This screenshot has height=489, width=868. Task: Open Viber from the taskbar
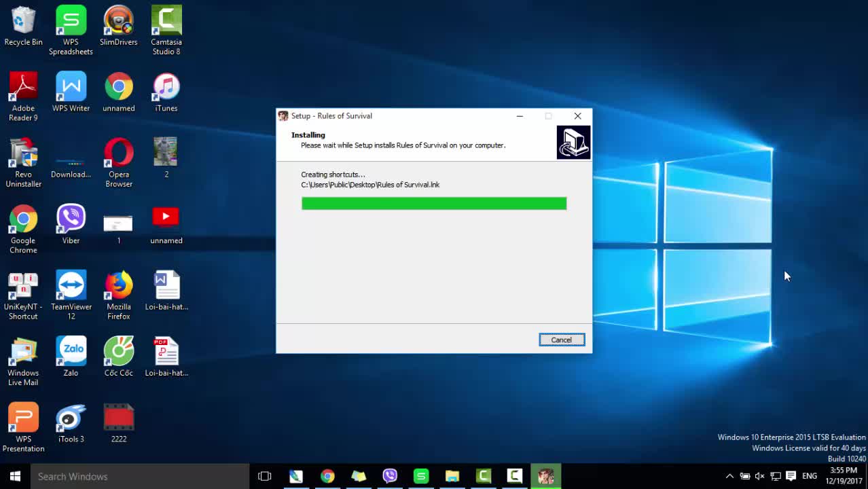(390, 476)
